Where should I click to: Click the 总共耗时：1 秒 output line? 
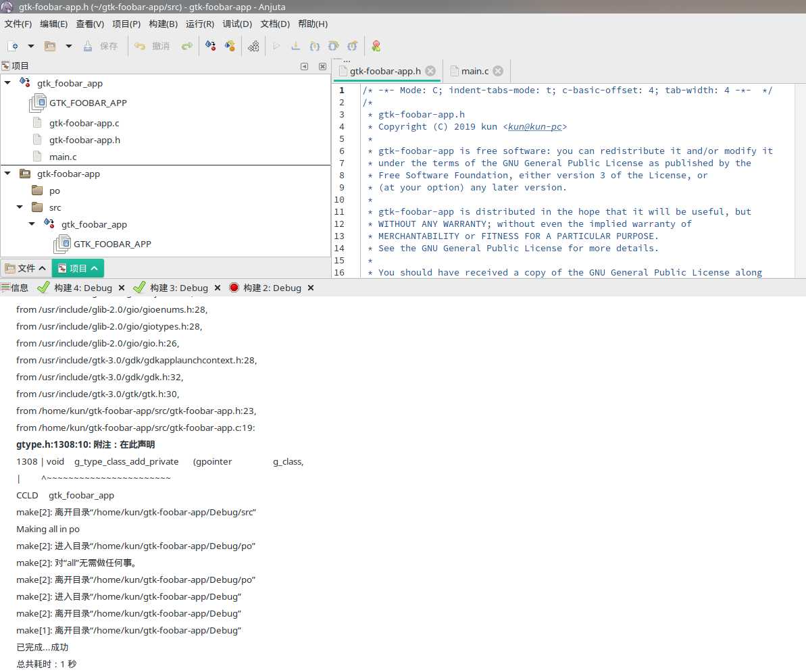46,665
